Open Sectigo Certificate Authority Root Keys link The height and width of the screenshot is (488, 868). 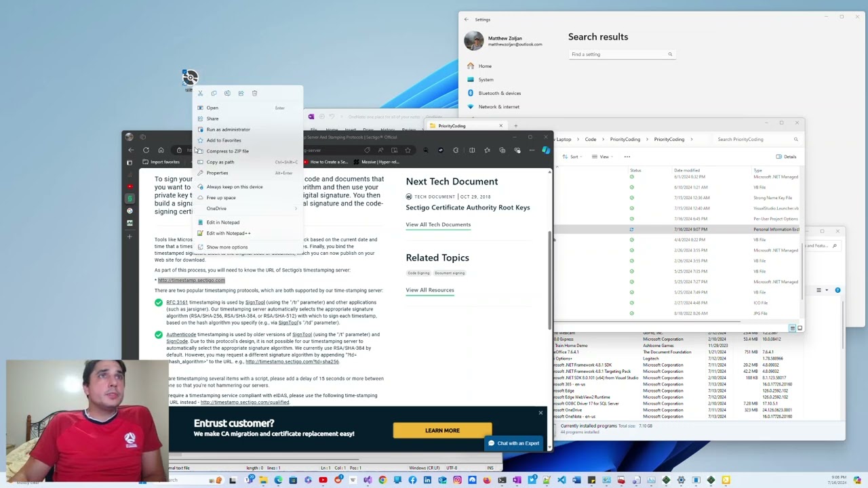click(468, 207)
